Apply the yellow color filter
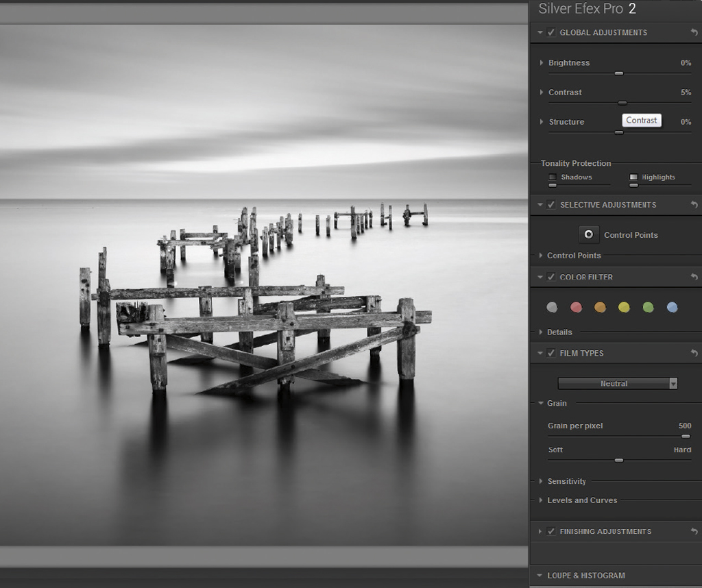 (624, 307)
